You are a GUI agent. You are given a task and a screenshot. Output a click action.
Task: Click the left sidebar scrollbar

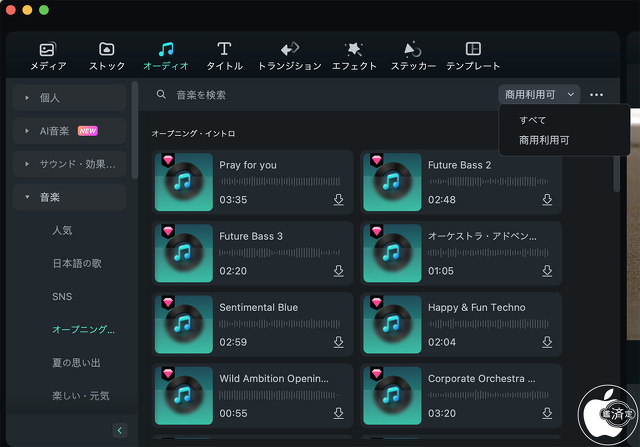point(135,130)
